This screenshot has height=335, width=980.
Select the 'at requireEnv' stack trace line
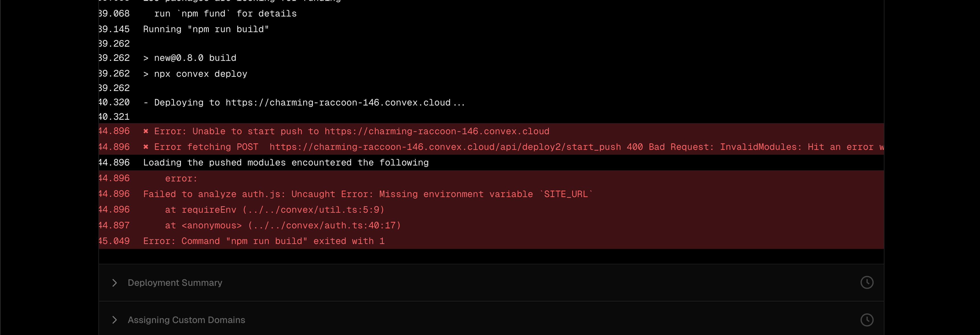(x=491, y=210)
